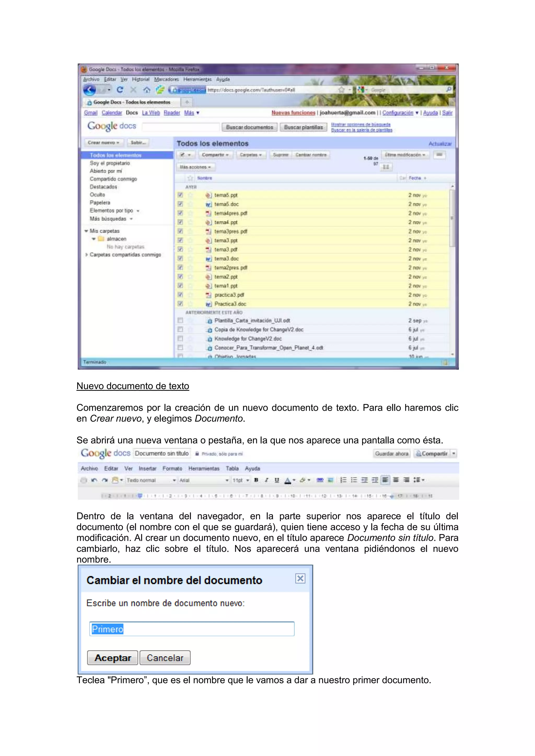
Task: Click the undo arrow icon
Action: point(94,480)
